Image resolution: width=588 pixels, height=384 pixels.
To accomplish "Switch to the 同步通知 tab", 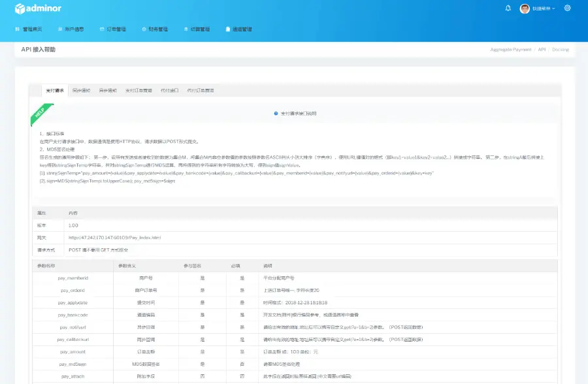I will tap(81, 90).
